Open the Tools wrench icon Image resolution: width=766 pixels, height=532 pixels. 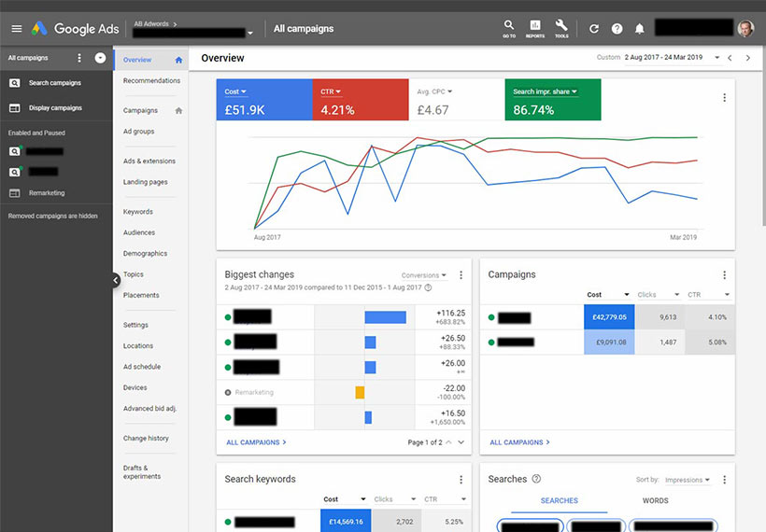pyautogui.click(x=561, y=28)
